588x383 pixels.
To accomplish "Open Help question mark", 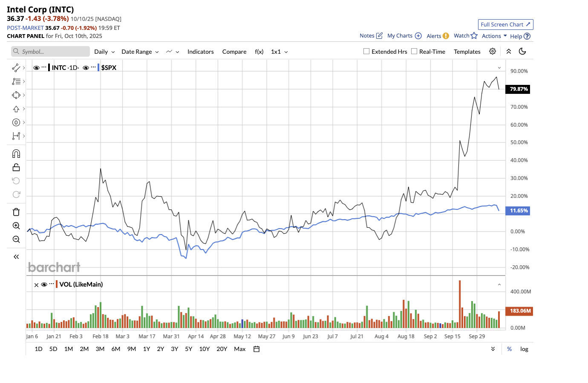I will (520, 36).
